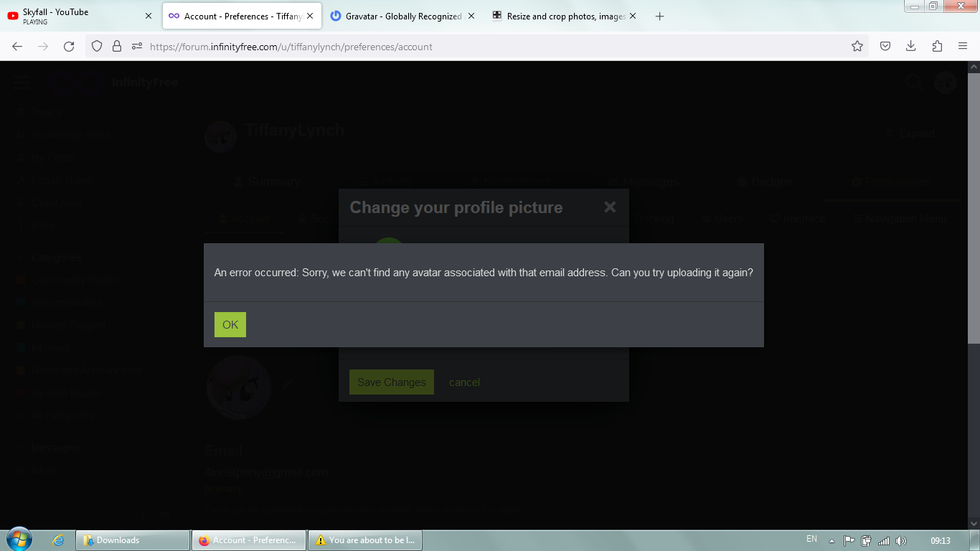The width and height of the screenshot is (980, 551).
Task: Open the Save to Pocket icon
Action: click(885, 47)
